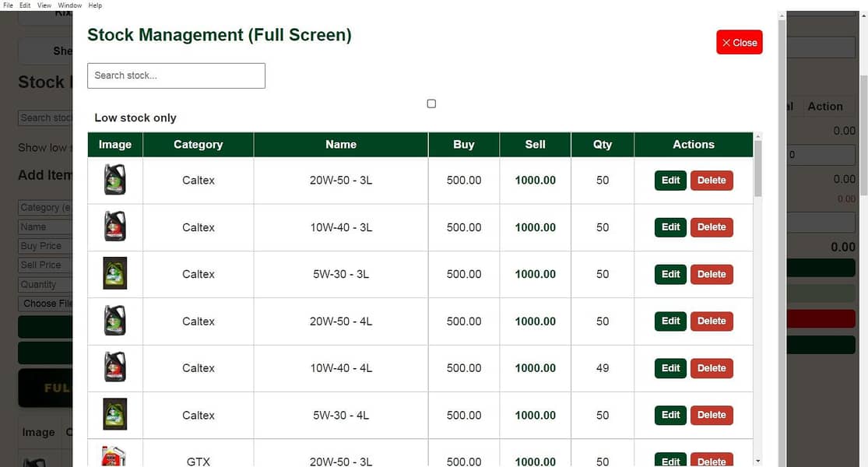Image resolution: width=868 pixels, height=467 pixels.
Task: Click the 10W-40 - 4L Caltex product image
Action: pos(115,367)
